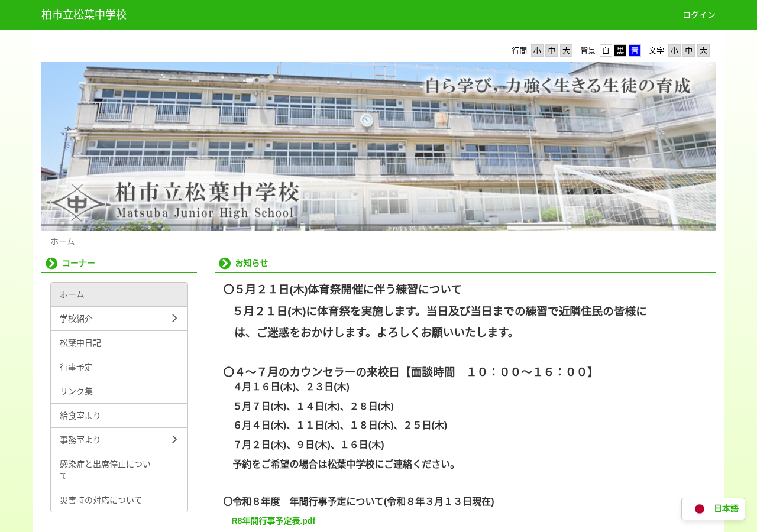The image size is (757, 532).
Task: Open 行事予定 in the sidebar menu
Action: 119,367
